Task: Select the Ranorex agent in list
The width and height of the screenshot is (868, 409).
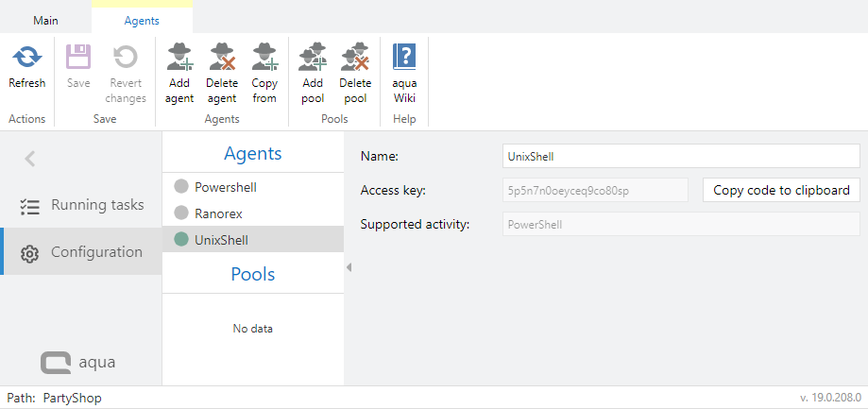Action: point(218,213)
